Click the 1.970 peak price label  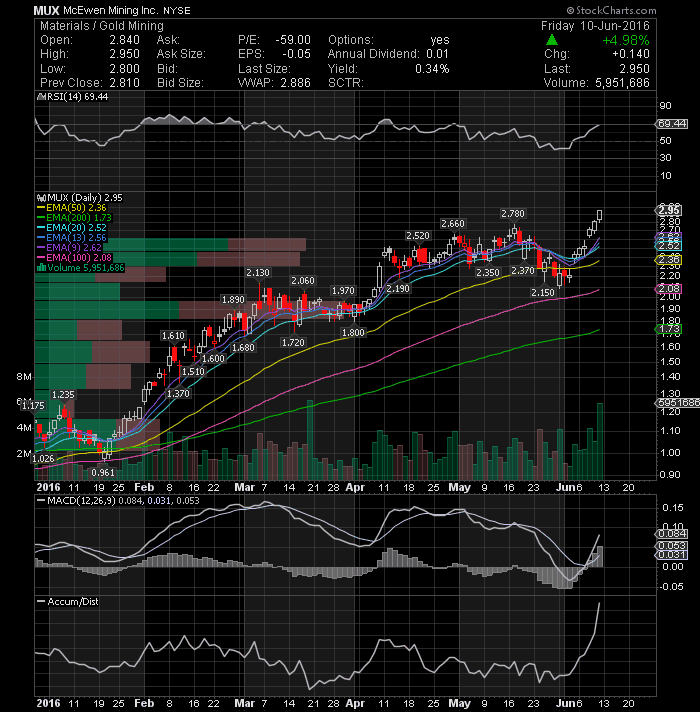[x=343, y=291]
